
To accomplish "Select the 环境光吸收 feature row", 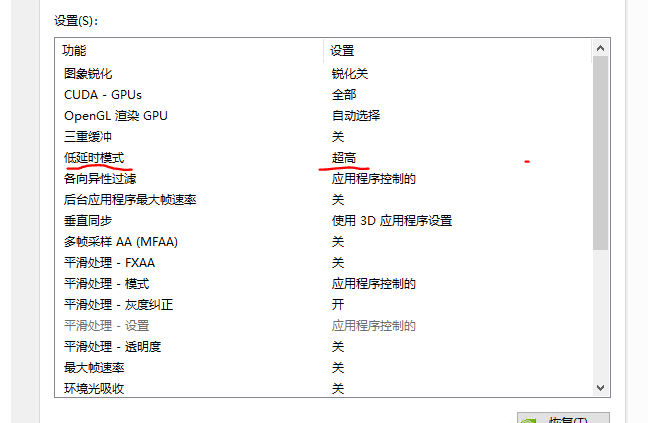I will [x=94, y=389].
